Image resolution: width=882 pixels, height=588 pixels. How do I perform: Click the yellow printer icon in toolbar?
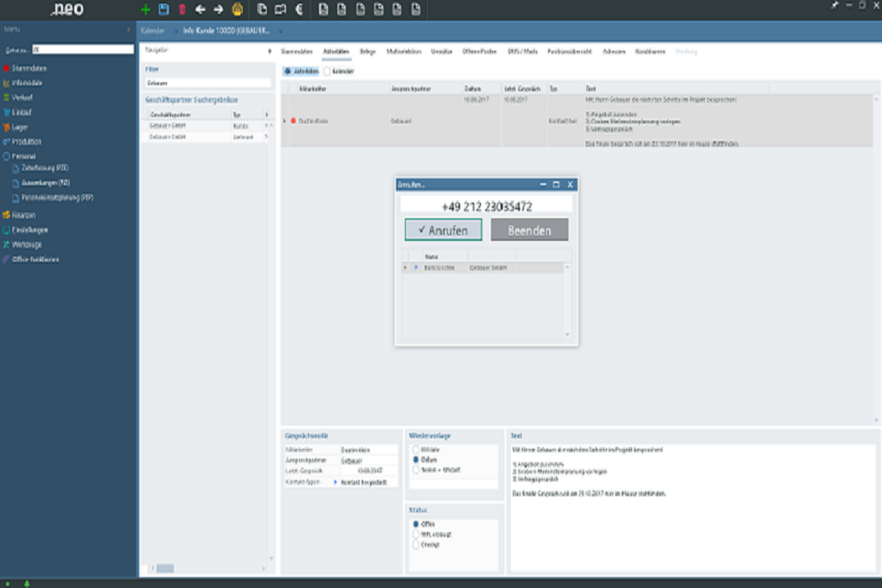[x=237, y=10]
